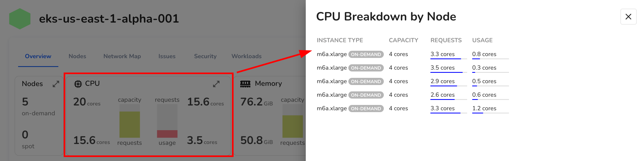Click the 2.9 cores requests link
The image size is (644, 161).
(442, 81)
